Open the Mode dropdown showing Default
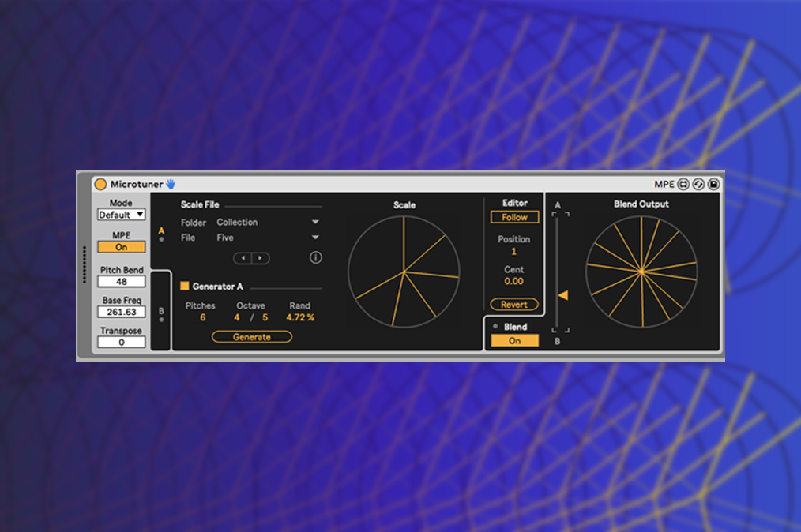 click(120, 214)
